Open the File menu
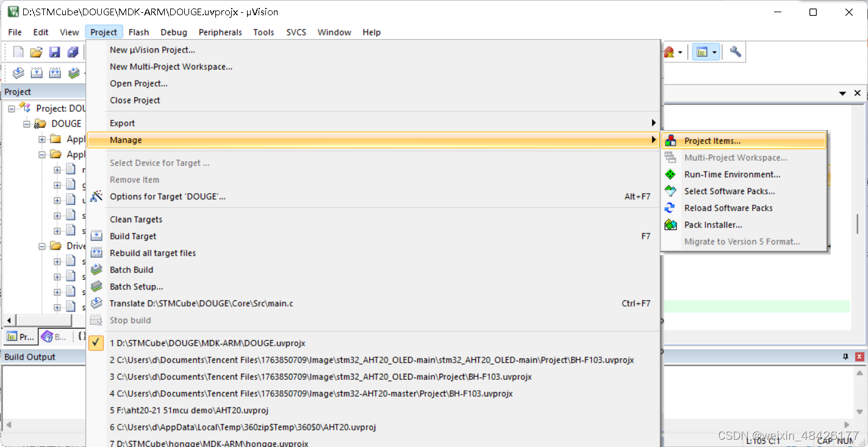The width and height of the screenshot is (868, 447). (x=15, y=32)
